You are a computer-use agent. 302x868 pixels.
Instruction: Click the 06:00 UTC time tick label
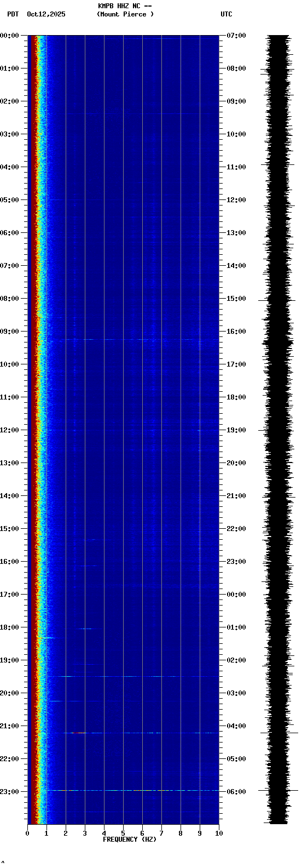[x=236, y=792]
